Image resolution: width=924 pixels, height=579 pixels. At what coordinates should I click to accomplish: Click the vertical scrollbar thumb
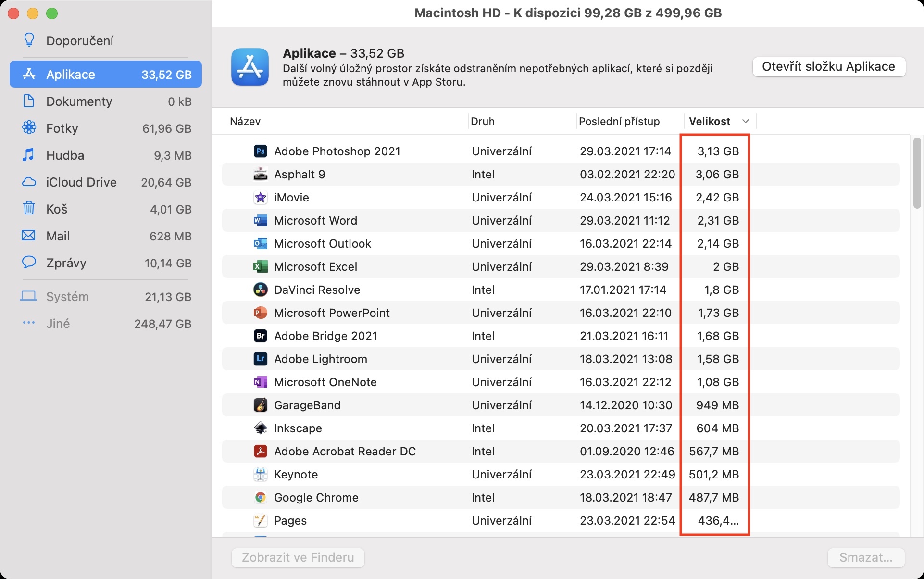(x=917, y=173)
